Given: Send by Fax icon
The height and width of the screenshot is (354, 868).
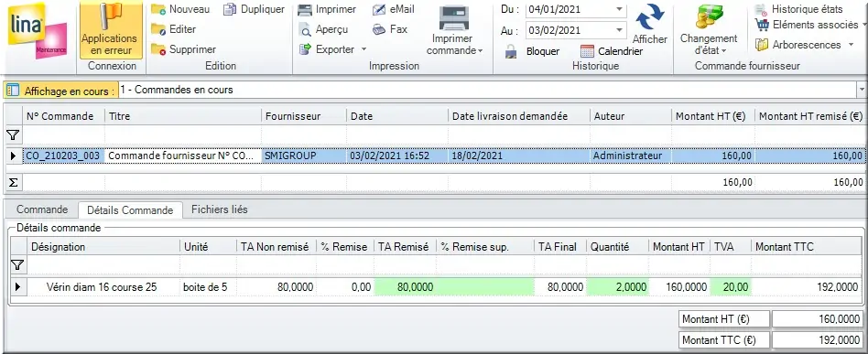Looking at the screenshot, I should pos(379,29).
